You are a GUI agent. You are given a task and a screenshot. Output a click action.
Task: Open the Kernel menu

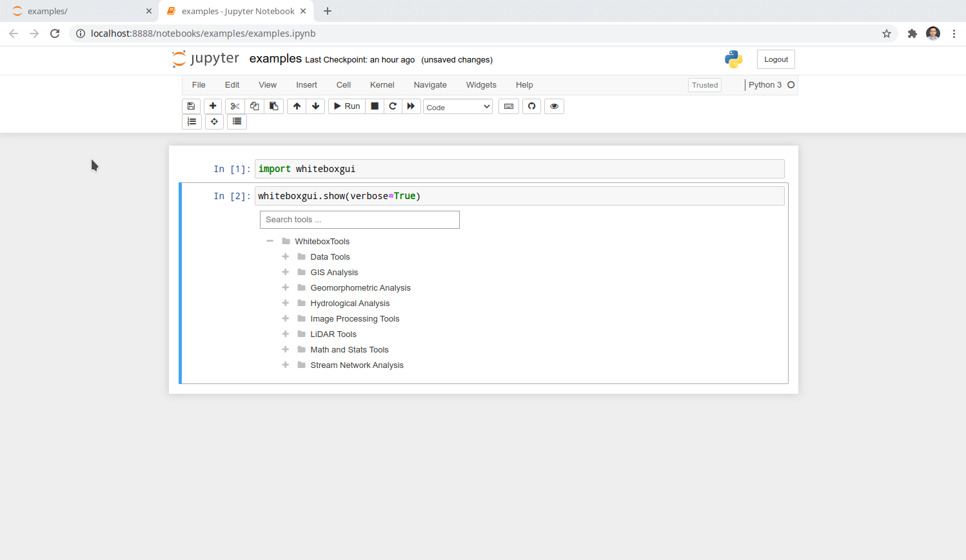click(382, 85)
